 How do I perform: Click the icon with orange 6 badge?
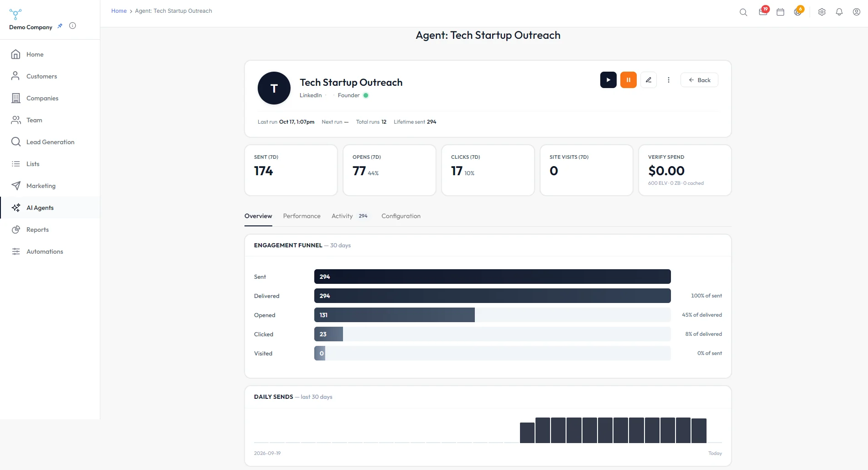pyautogui.click(x=798, y=11)
